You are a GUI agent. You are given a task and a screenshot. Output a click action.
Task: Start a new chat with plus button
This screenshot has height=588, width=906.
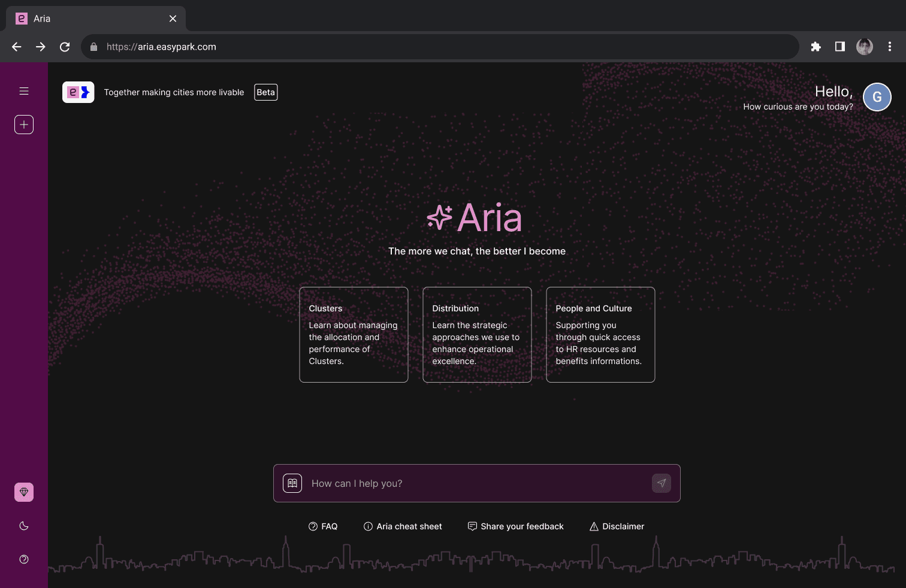(x=24, y=125)
